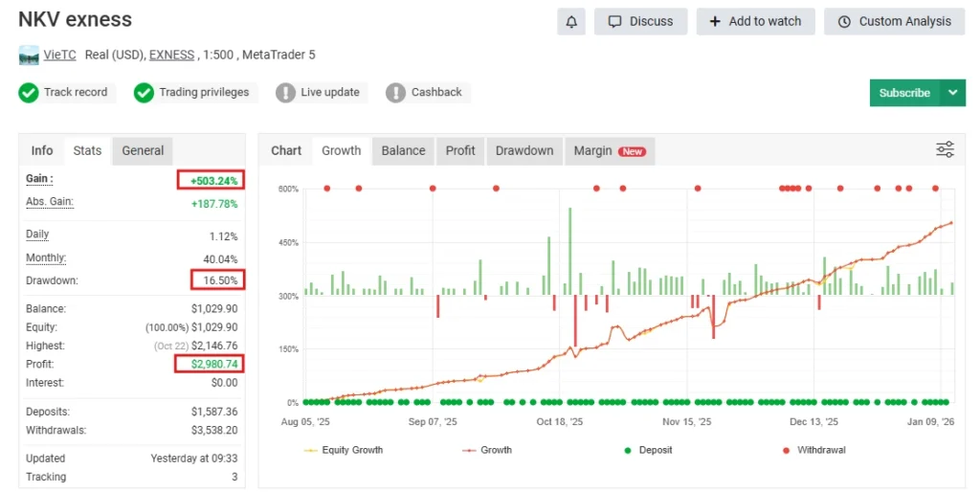980x492 pixels.
Task: Open the General tab
Action: click(143, 150)
